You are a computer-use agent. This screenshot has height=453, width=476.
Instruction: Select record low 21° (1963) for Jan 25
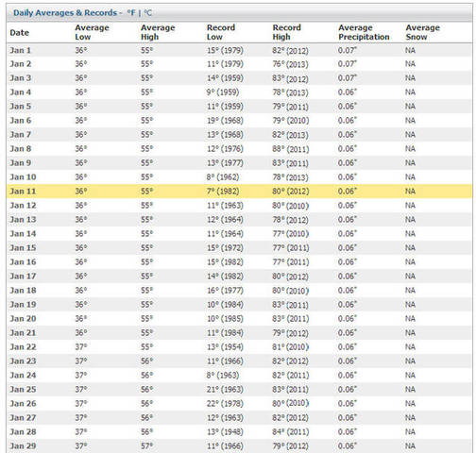225,390
